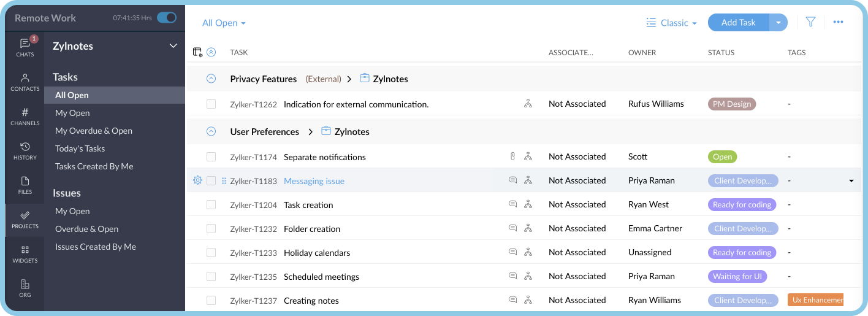868x316 pixels.
Task: Open the Widgets grid icon
Action: tap(25, 254)
